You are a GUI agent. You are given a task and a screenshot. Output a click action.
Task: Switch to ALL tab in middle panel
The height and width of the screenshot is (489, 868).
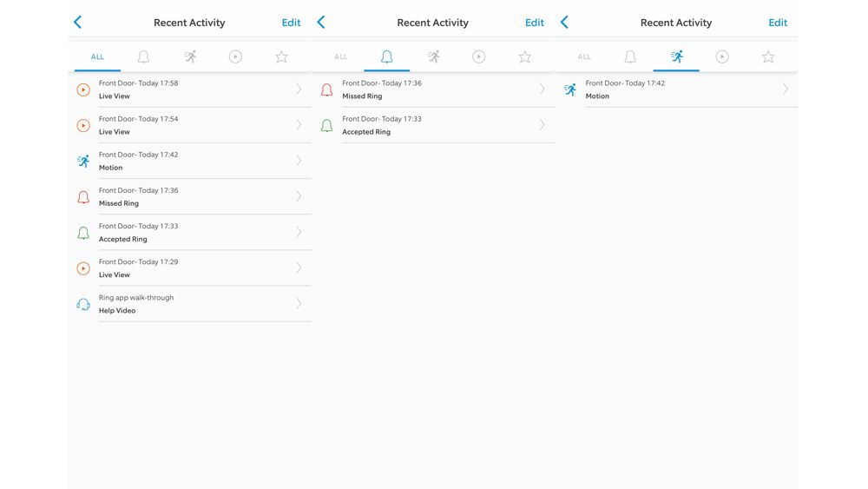(340, 56)
